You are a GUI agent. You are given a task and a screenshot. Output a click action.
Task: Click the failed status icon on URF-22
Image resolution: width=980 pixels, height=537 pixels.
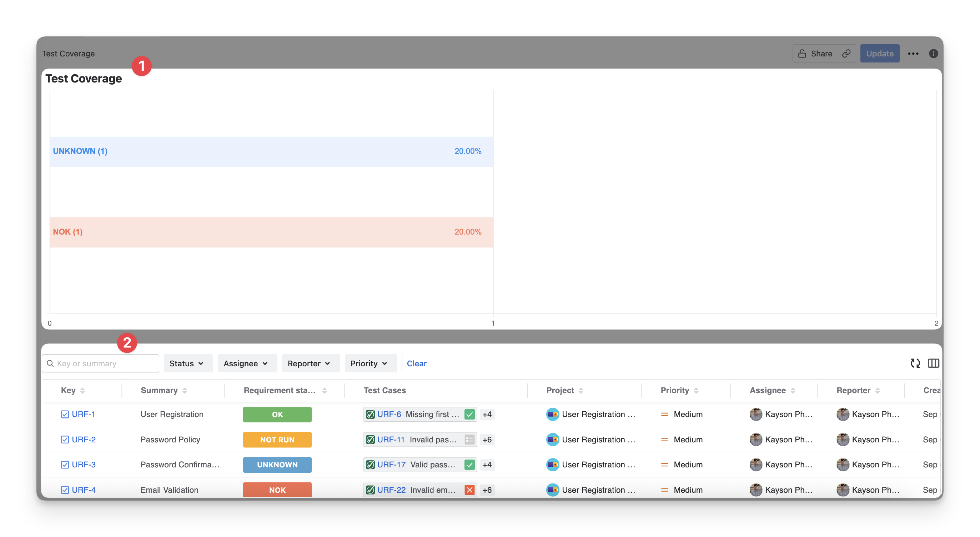[x=469, y=490]
